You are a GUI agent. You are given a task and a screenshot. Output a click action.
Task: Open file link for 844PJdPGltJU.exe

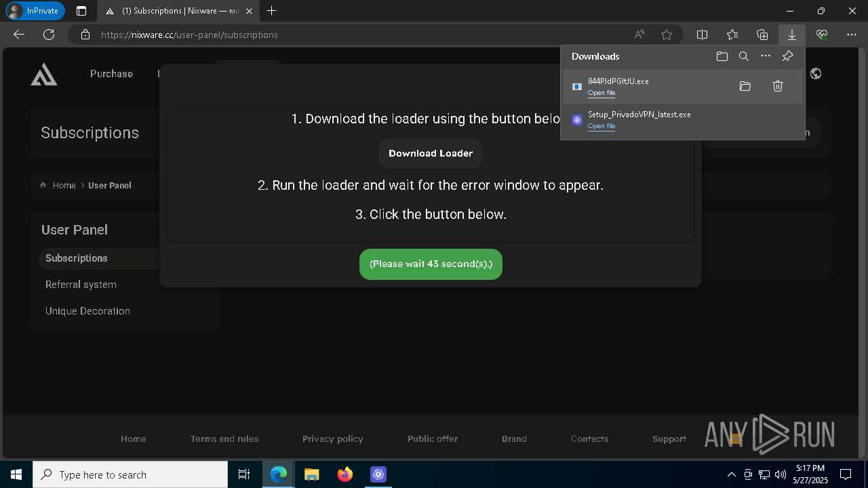601,93
